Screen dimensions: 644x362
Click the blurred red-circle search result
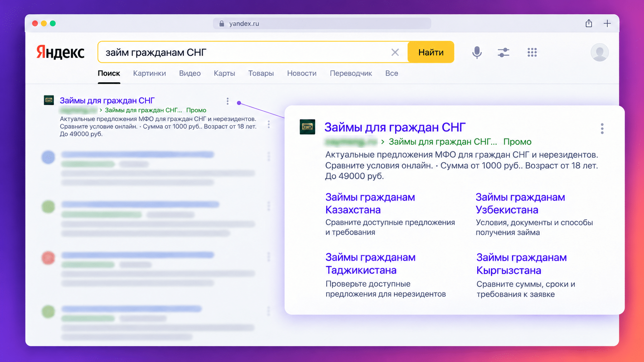[x=148, y=269]
